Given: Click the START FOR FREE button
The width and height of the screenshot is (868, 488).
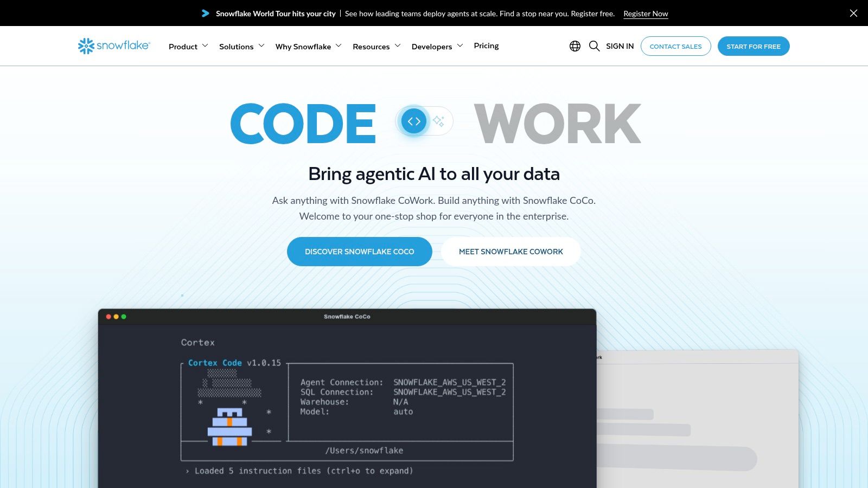Looking at the screenshot, I should (x=754, y=46).
